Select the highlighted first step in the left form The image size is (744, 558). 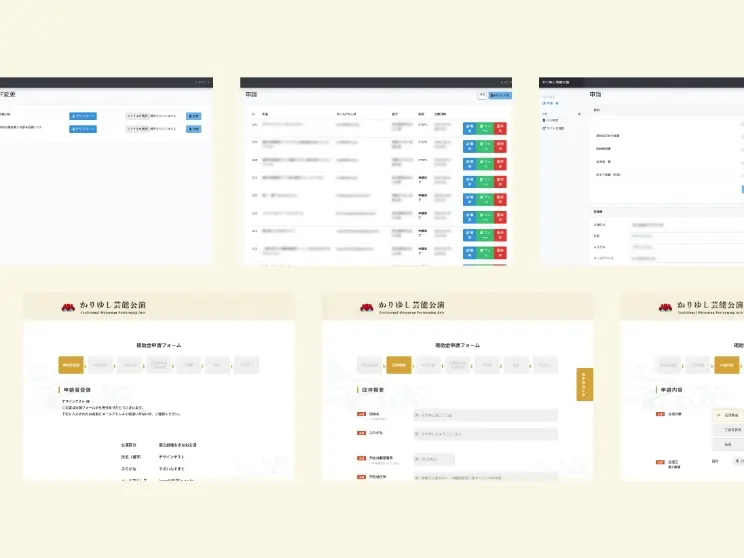pyautogui.click(x=71, y=365)
